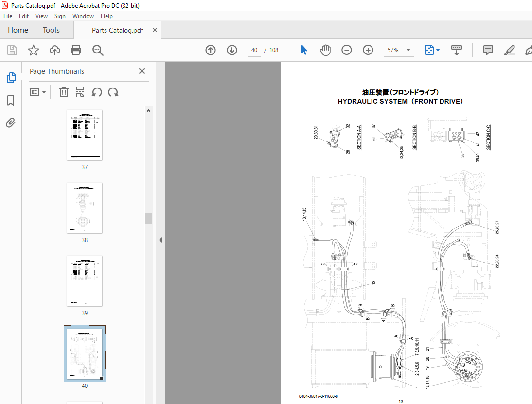The width and height of the screenshot is (532, 404).
Task: Click the SECTION A-A label
Action: coord(359,138)
